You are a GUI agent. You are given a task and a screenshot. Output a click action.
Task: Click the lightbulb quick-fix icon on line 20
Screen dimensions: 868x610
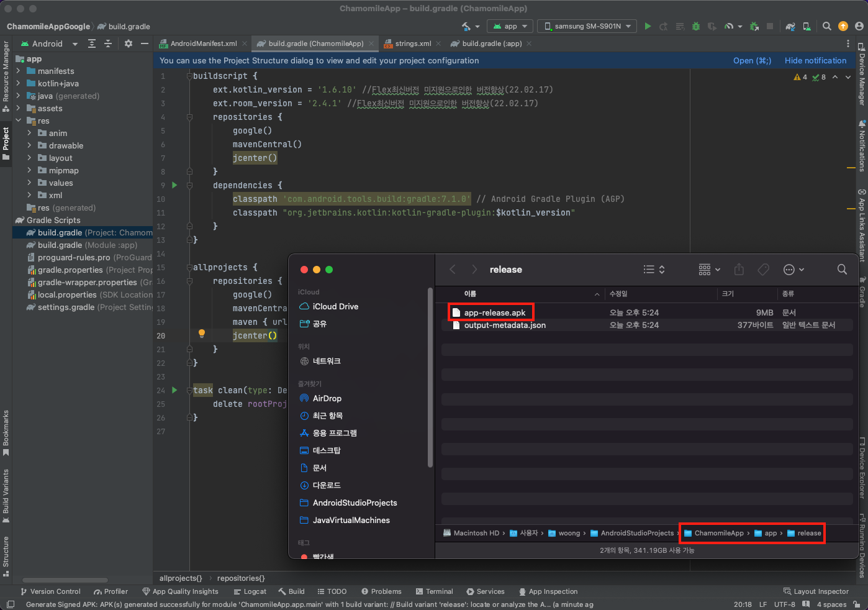(202, 334)
